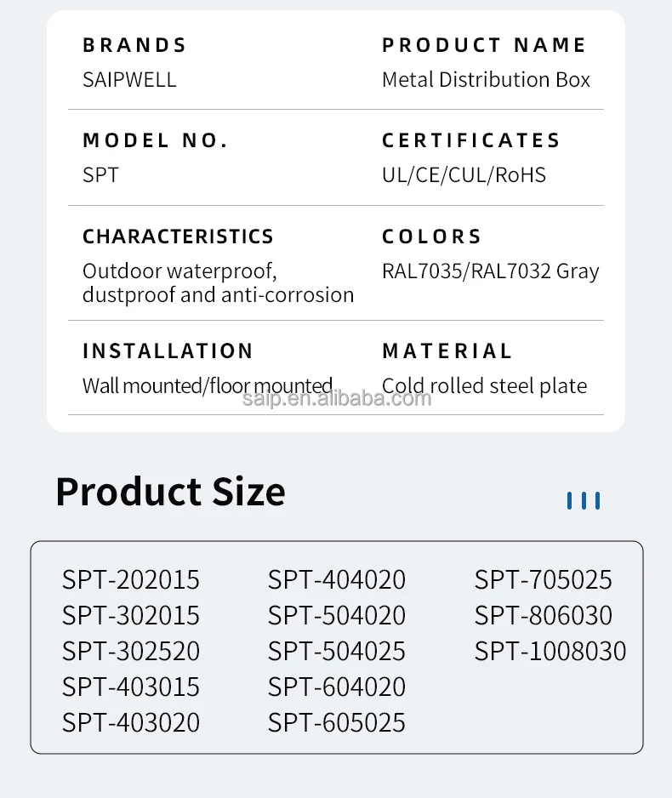
Task: Pick the SPT-403015 size entry
Action: coord(131,687)
